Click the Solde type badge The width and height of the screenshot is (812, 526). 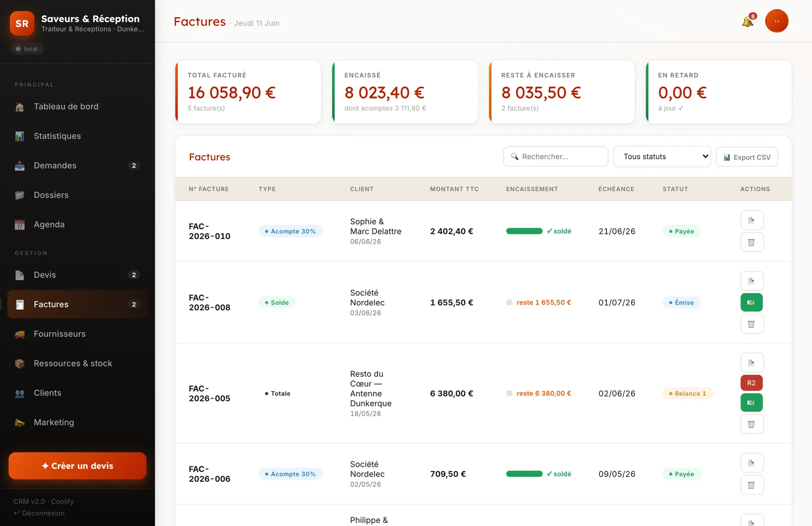pos(277,302)
